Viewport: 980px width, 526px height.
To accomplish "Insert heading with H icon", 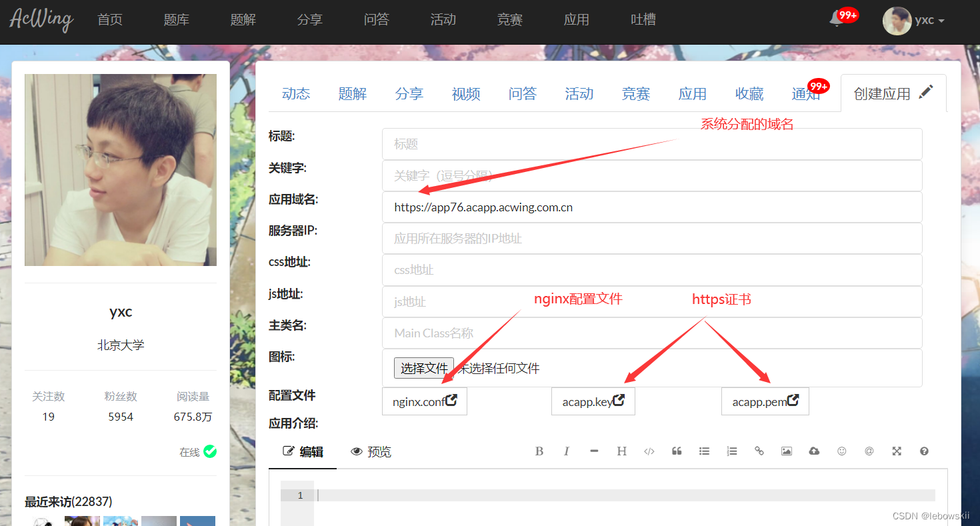I will coord(621,451).
